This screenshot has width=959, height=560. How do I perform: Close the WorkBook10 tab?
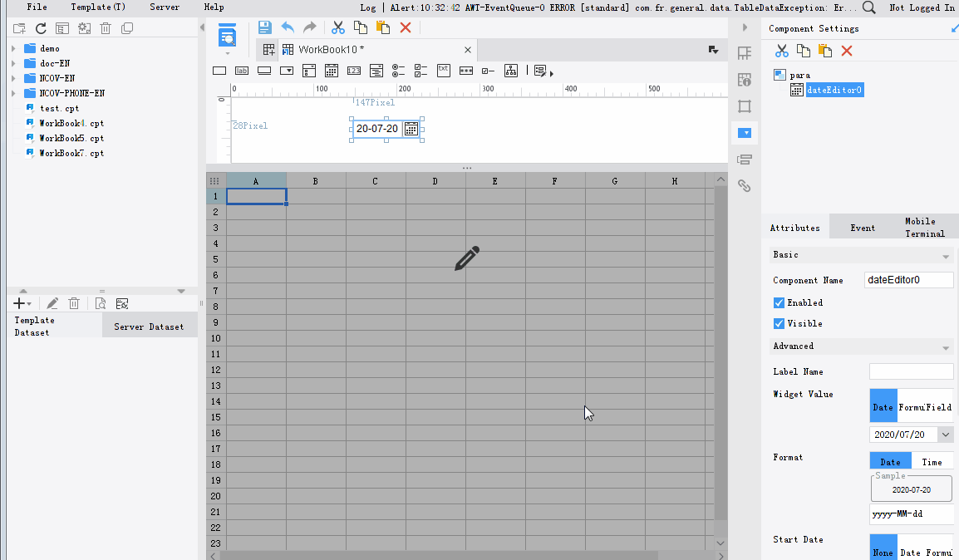point(468,50)
